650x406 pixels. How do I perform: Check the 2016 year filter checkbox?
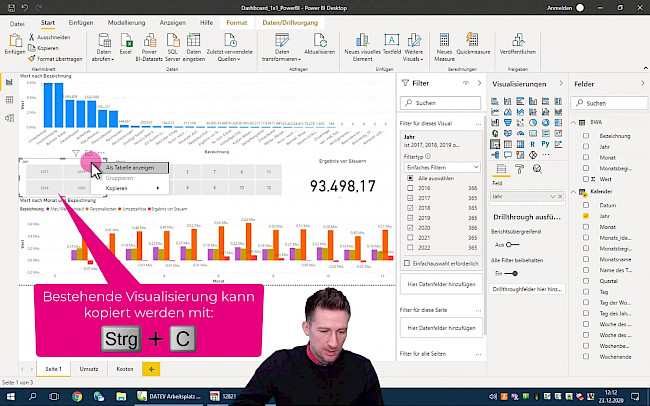coord(410,187)
